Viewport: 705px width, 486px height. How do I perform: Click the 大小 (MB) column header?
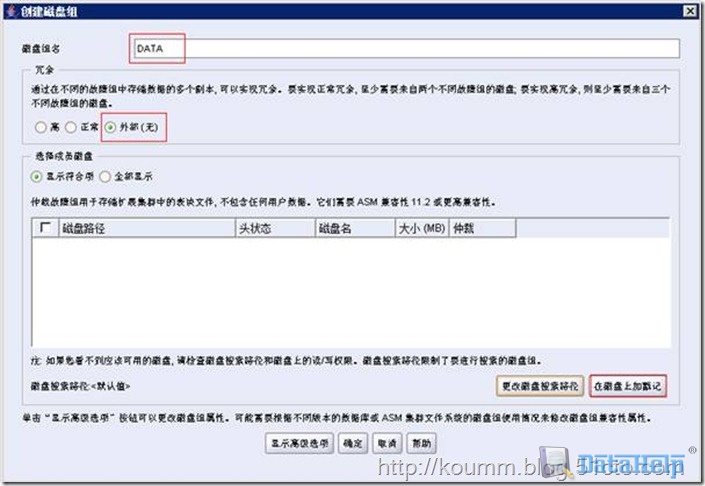point(422,228)
